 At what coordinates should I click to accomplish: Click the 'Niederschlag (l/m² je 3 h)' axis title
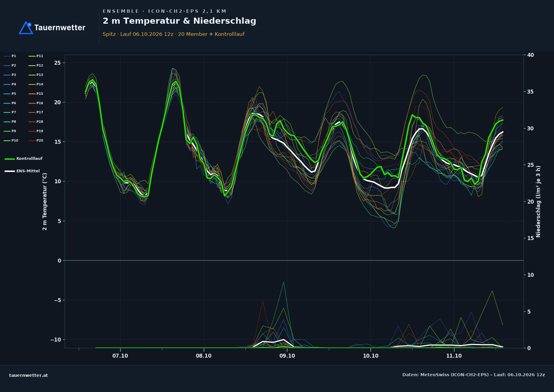(x=538, y=201)
